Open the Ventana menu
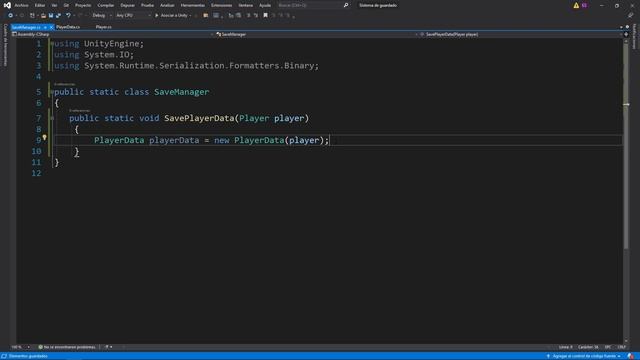 click(x=246, y=5)
